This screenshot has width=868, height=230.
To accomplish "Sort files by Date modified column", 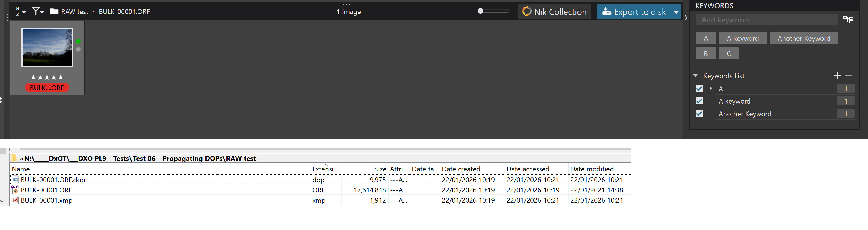I will 592,169.
